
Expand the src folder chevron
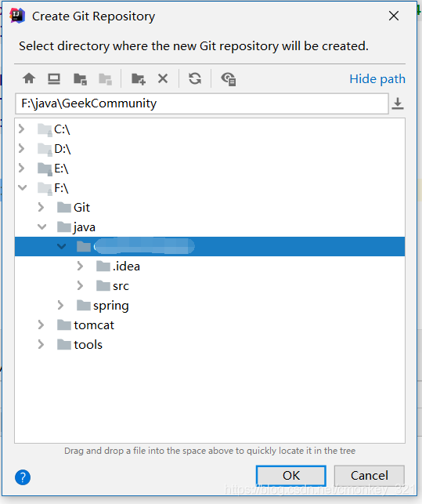coord(80,286)
